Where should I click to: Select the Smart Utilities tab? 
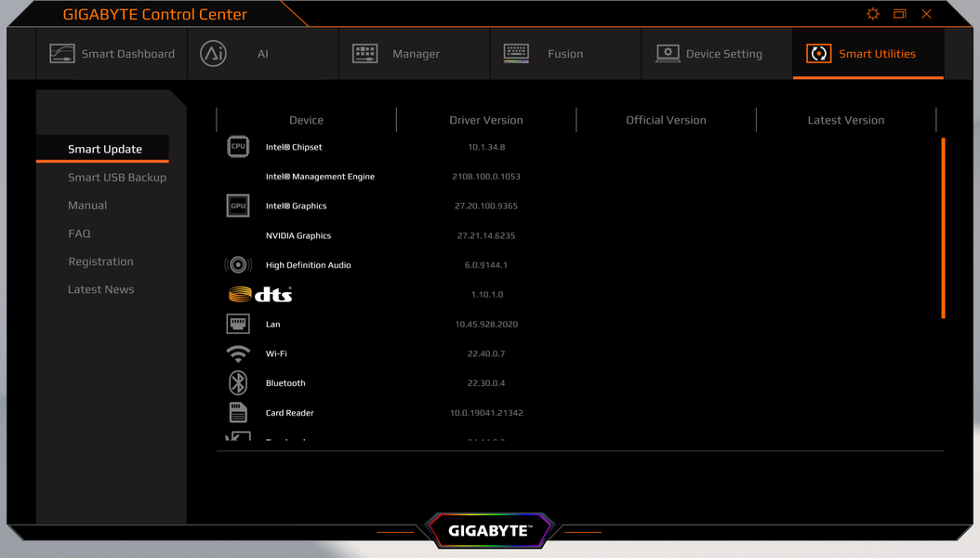[x=868, y=54]
